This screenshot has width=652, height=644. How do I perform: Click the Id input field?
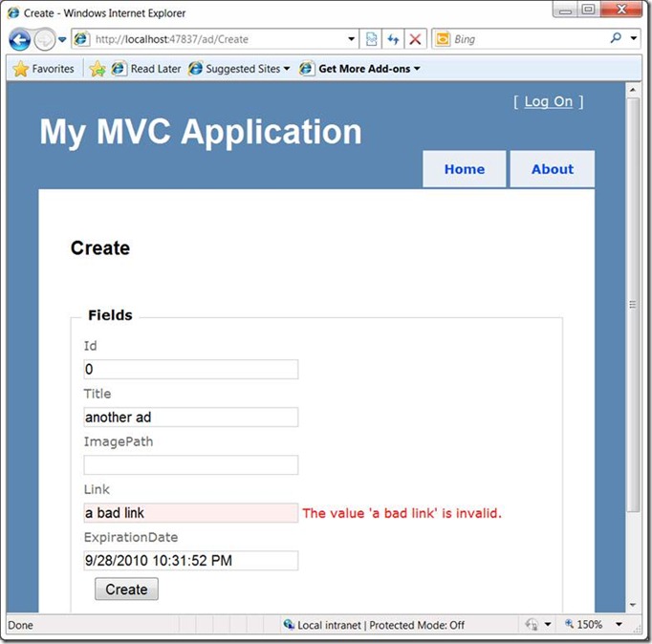point(191,370)
